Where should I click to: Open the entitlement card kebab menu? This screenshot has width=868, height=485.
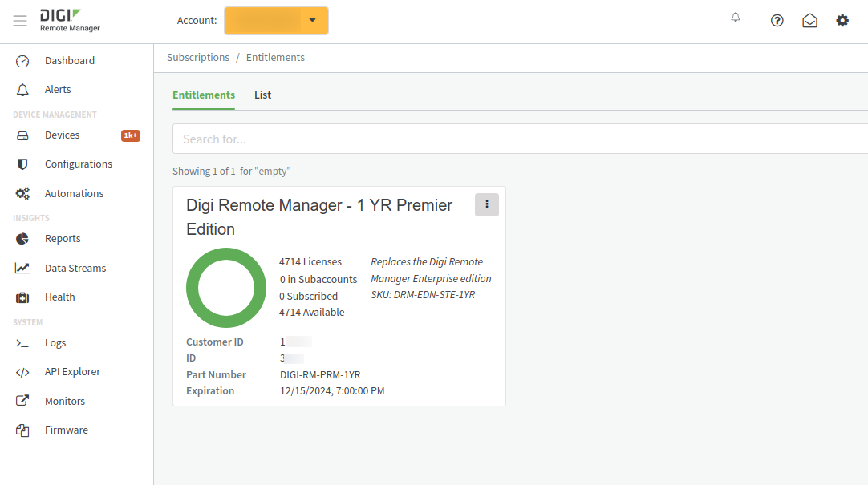(x=487, y=204)
